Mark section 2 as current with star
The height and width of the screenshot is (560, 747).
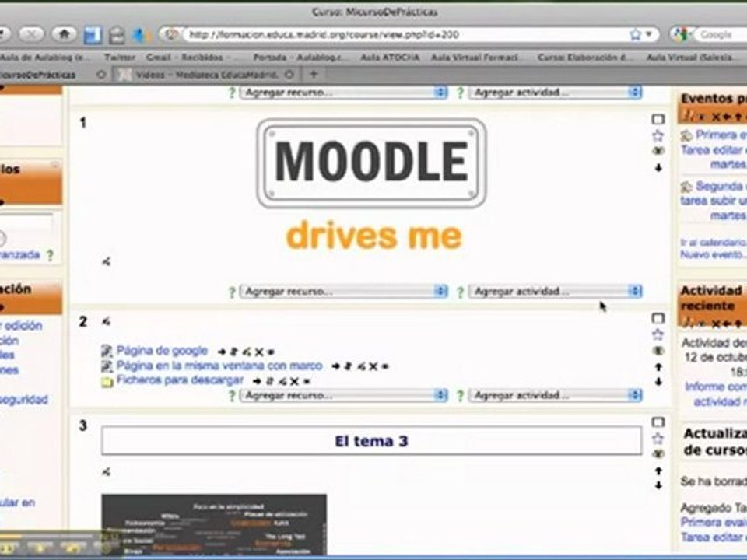point(658,334)
